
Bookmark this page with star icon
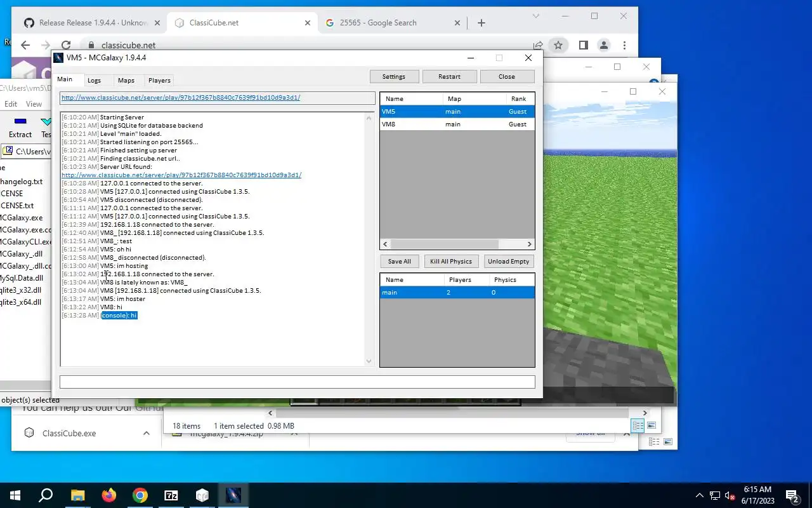(x=558, y=45)
